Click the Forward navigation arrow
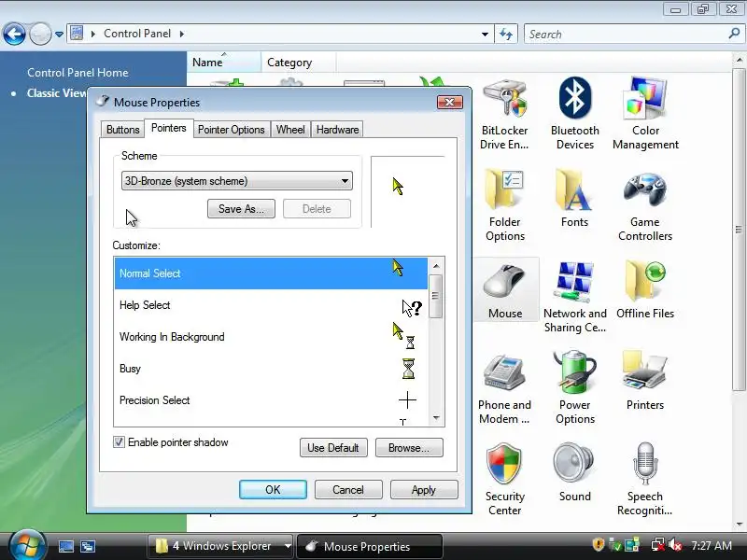The width and height of the screenshot is (747, 560). click(x=40, y=35)
